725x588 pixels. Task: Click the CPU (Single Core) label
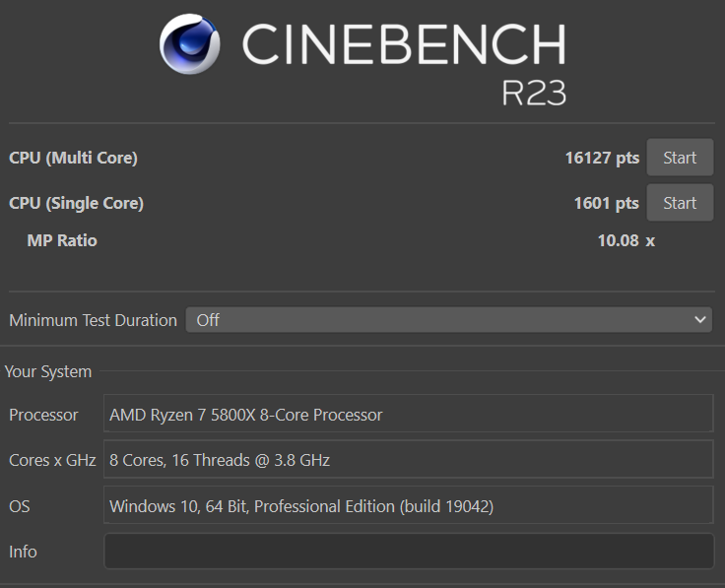(x=76, y=204)
